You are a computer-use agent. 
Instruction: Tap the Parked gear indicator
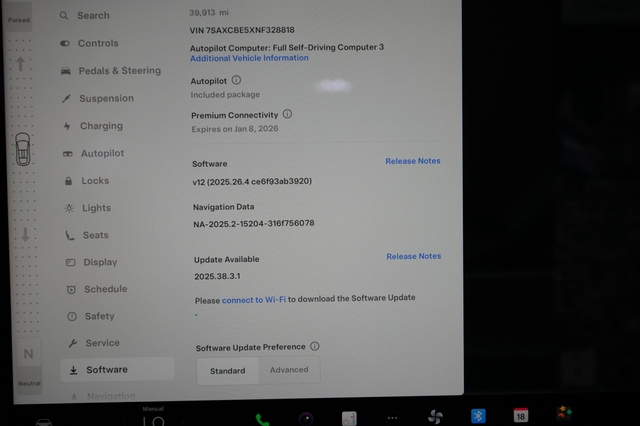(x=19, y=20)
